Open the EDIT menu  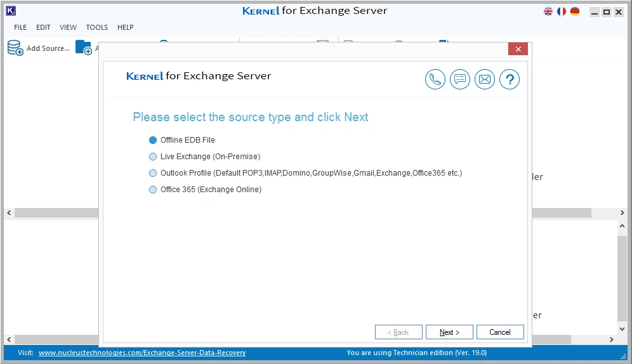[x=43, y=27]
